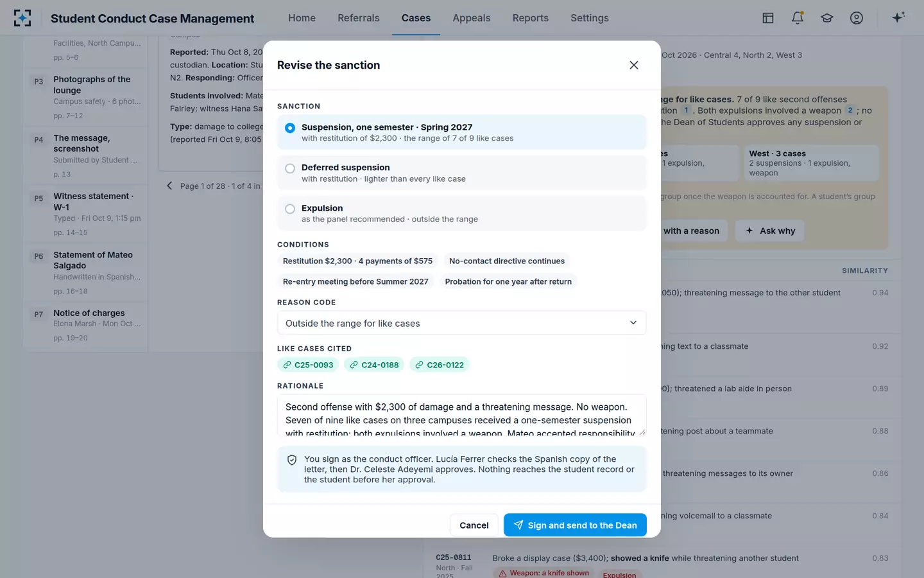This screenshot has width=924, height=578.
Task: Click the West · 3 cases card
Action: 811,163
